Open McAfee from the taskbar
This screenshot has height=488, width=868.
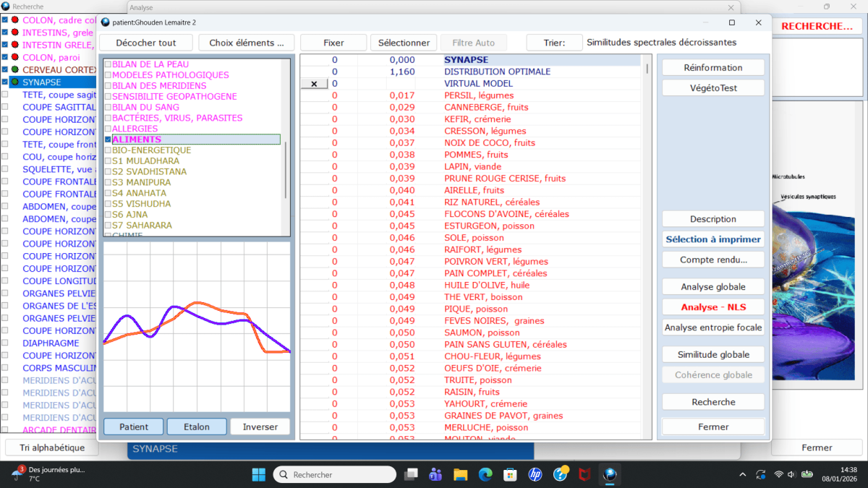tap(584, 474)
